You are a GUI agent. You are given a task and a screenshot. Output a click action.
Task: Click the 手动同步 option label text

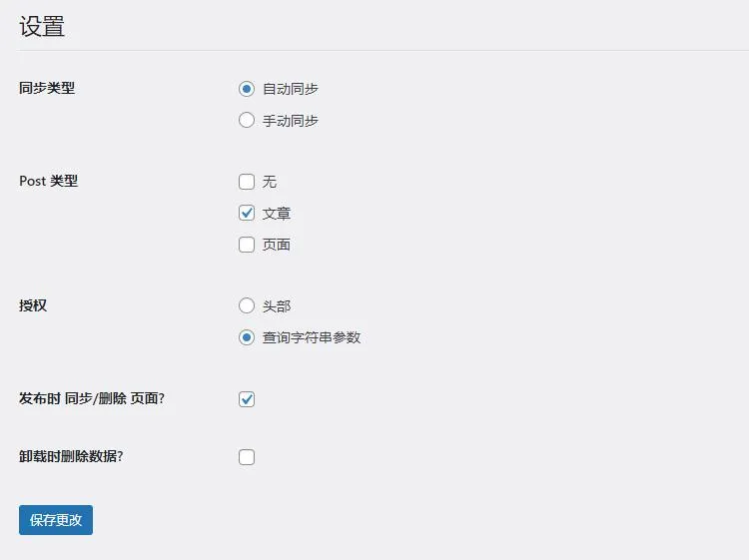pyautogui.click(x=291, y=121)
